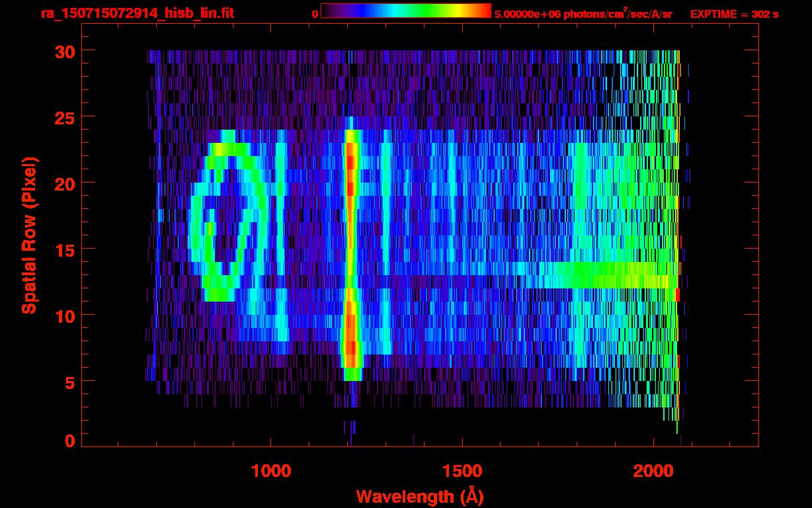Click the y-axis tick label 10
Image resolution: width=812 pixels, height=508 pixels.
point(65,316)
